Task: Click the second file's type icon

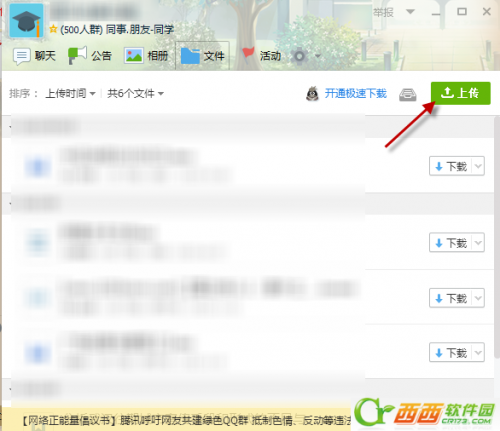Action: click(38, 242)
